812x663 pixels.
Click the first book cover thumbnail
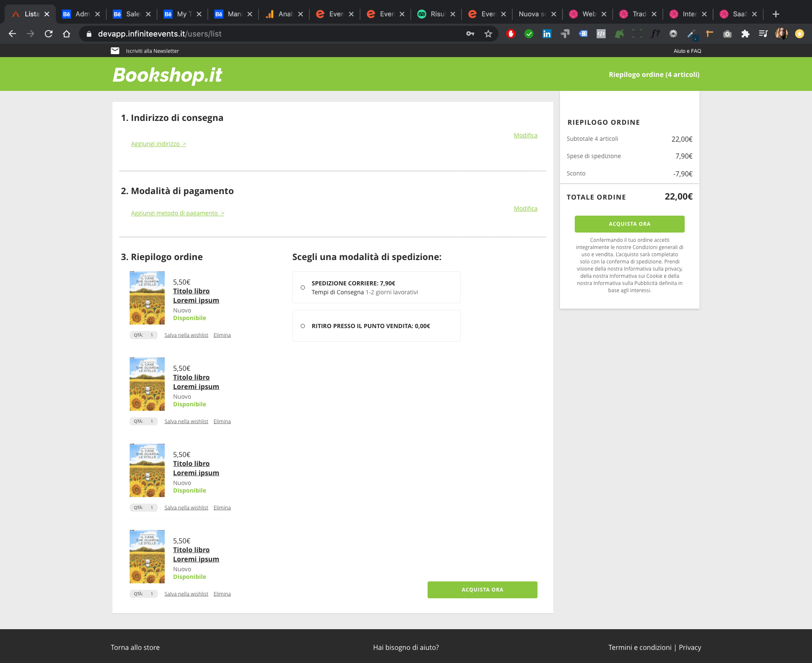click(147, 298)
